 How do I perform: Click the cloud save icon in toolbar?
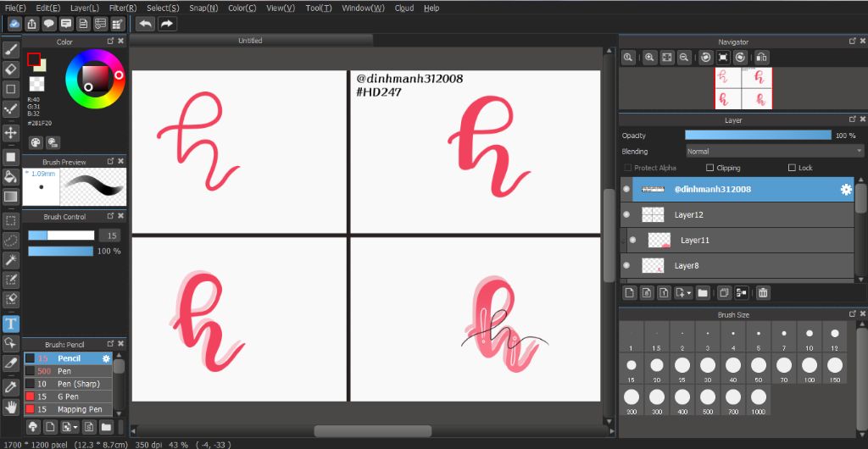[x=15, y=24]
